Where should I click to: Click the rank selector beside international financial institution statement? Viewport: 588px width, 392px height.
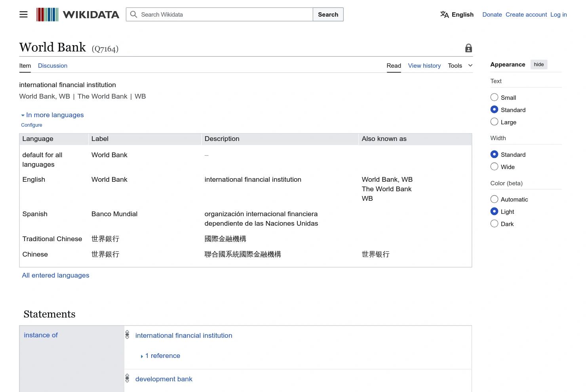[x=127, y=335]
